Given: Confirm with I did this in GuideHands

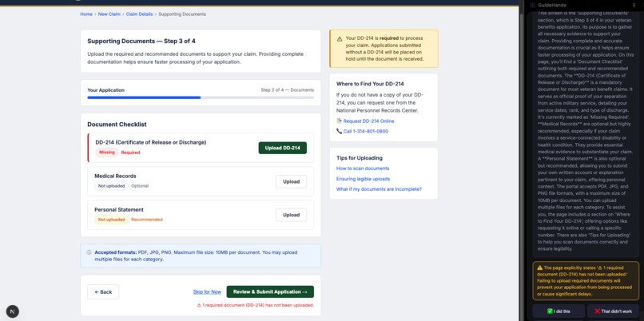Looking at the screenshot, I should (x=559, y=311).
